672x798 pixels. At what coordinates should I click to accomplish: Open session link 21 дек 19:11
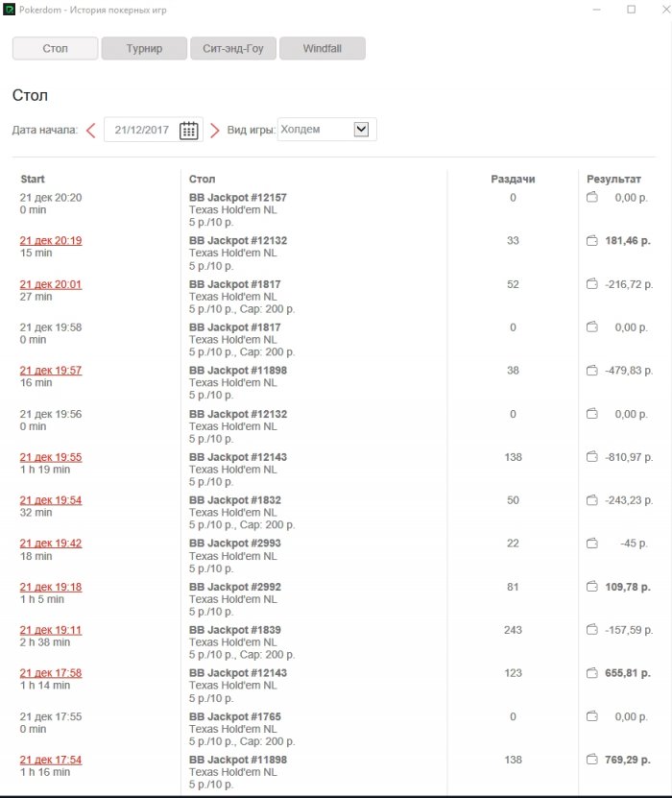coord(51,630)
